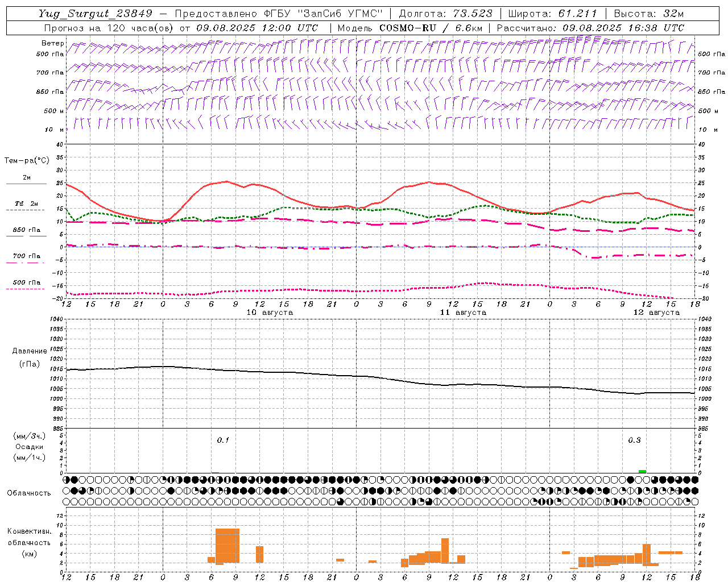The image size is (728, 582).
Task: Click the station title Yug_Surgut_23849
Action: (96, 14)
